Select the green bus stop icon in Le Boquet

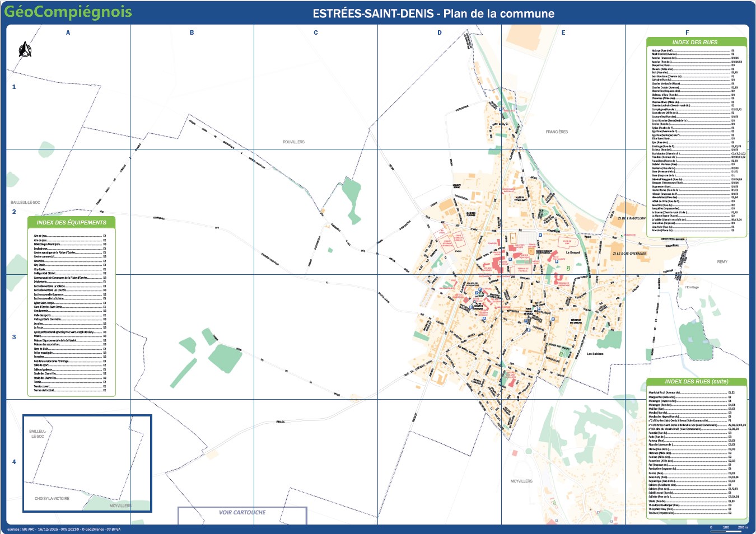click(568, 268)
